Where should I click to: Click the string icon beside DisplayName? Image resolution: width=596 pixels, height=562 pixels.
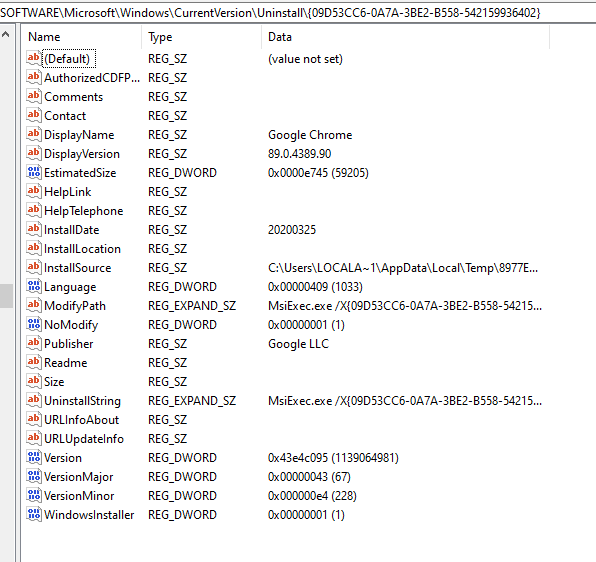coord(33,134)
